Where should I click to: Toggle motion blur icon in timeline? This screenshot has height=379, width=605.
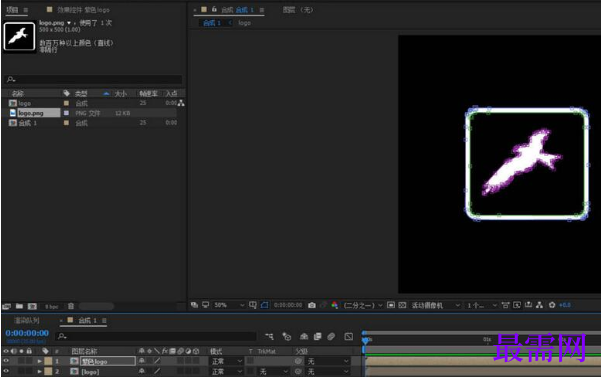point(331,337)
